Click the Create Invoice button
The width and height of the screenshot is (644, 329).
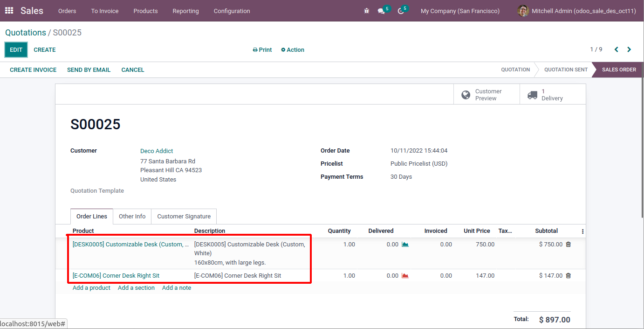(x=33, y=70)
